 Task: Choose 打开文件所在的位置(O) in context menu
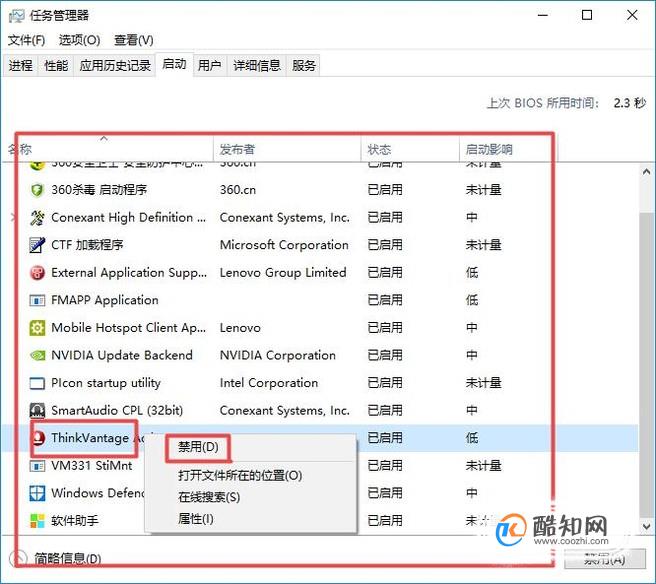[240, 476]
